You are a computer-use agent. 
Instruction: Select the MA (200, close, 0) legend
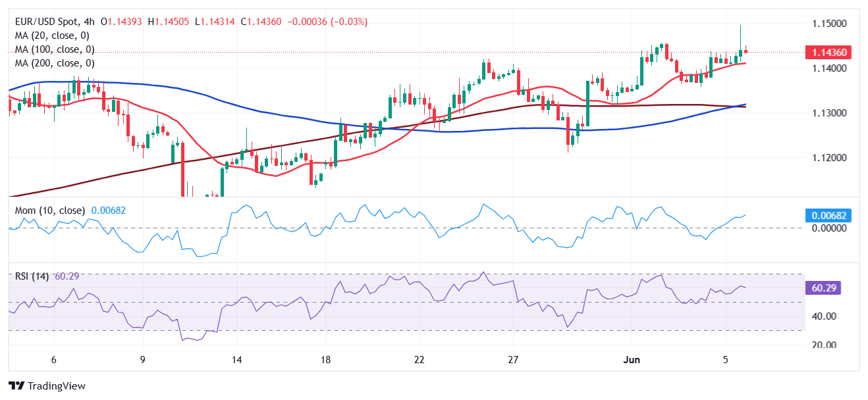[x=55, y=63]
